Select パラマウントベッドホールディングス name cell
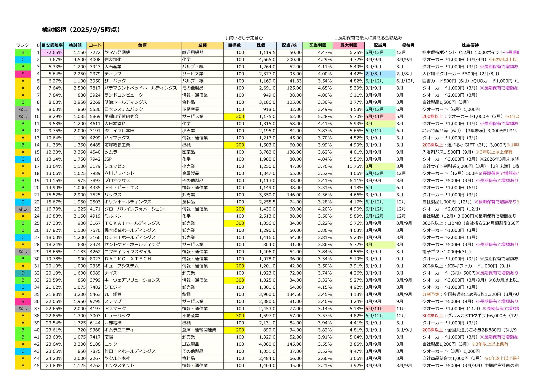 click(142, 88)
